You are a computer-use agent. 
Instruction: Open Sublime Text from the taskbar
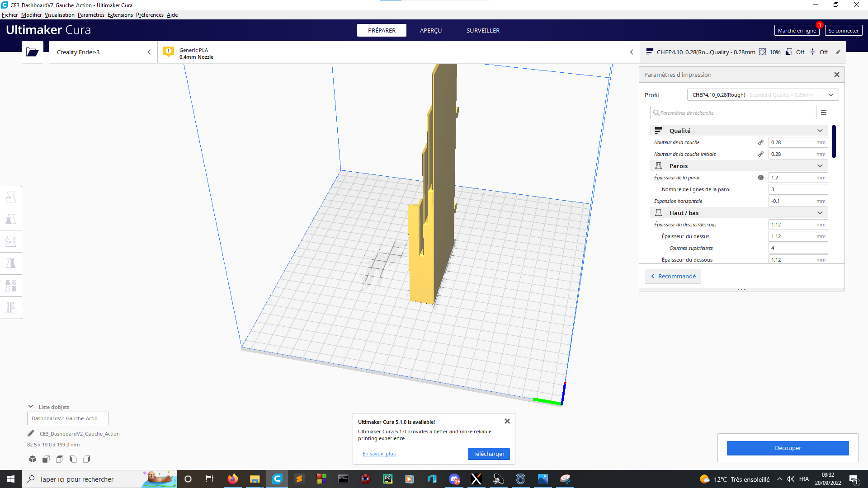click(x=299, y=479)
